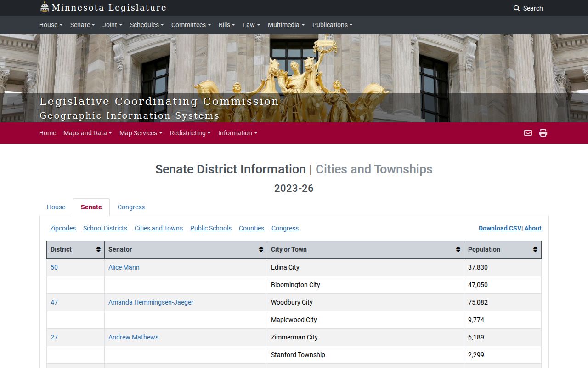Open the Information menu
The width and height of the screenshot is (588, 368).
[x=238, y=133]
